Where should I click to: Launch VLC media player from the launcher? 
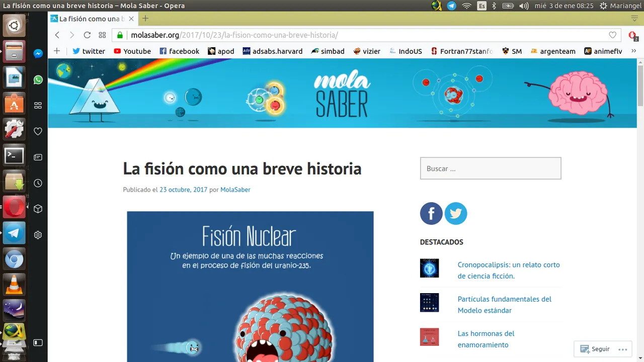coord(14,285)
